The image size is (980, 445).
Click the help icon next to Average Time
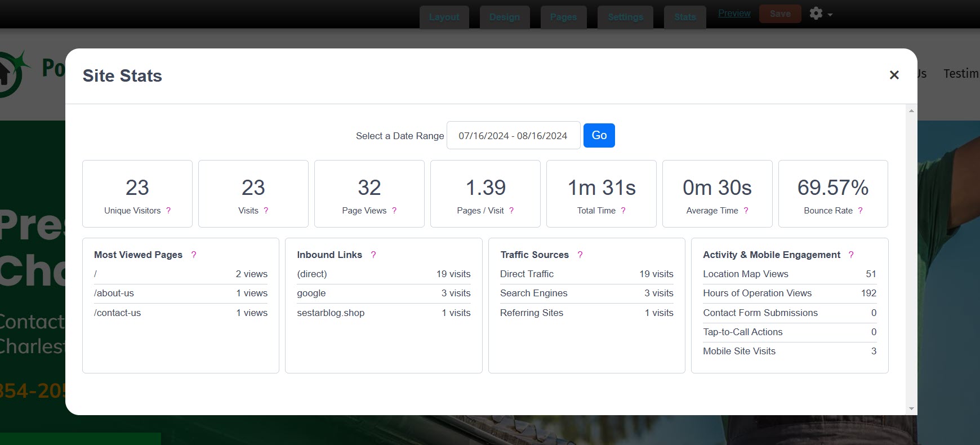click(746, 211)
